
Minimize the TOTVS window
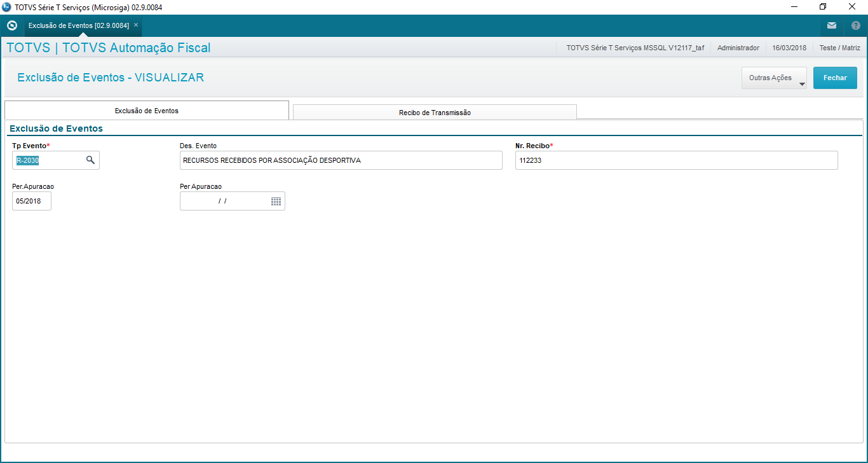tap(794, 6)
